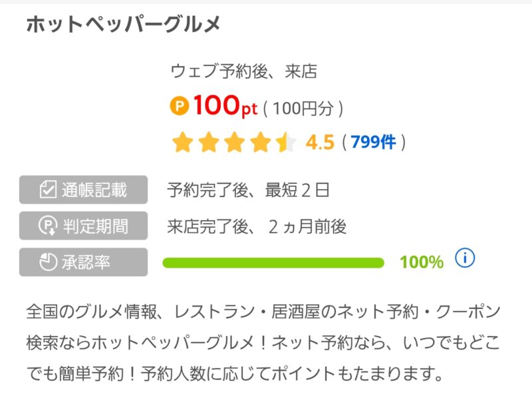Click the half-filled fifth rating star

(x=286, y=142)
